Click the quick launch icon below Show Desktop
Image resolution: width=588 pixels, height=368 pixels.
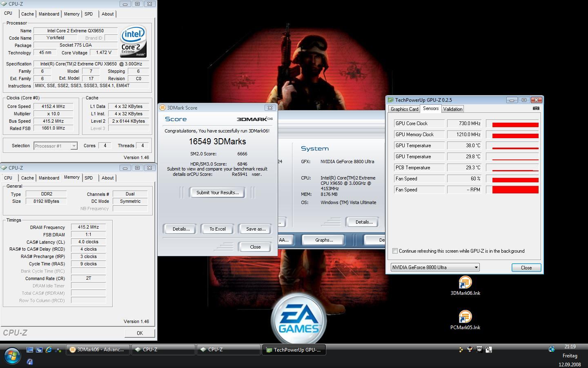coord(30,361)
